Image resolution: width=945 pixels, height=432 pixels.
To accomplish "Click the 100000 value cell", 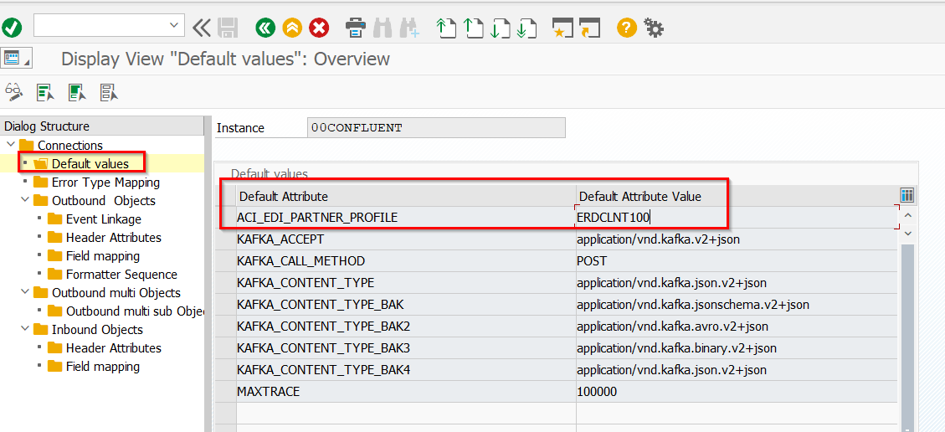I will pos(736,392).
